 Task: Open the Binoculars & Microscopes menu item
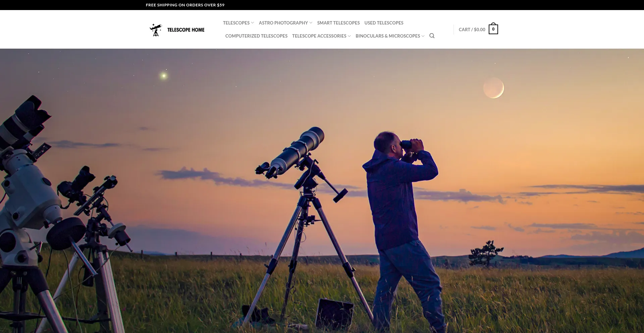[x=387, y=36]
